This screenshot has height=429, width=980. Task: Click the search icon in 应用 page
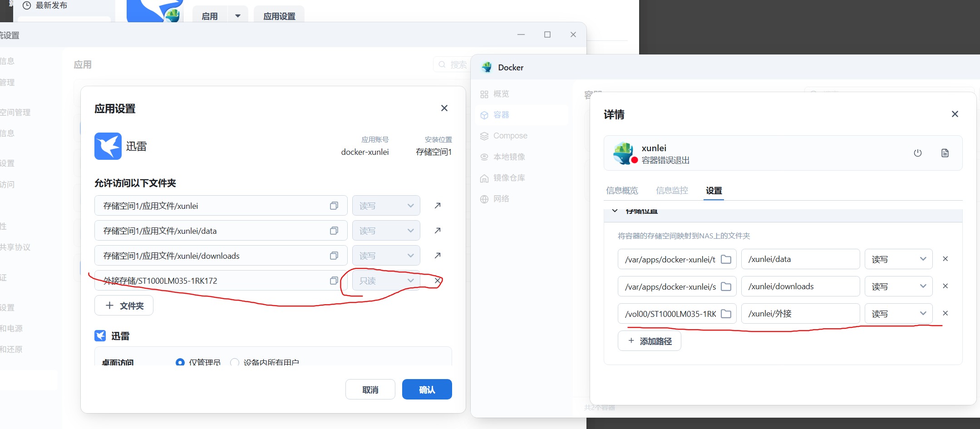tap(442, 64)
